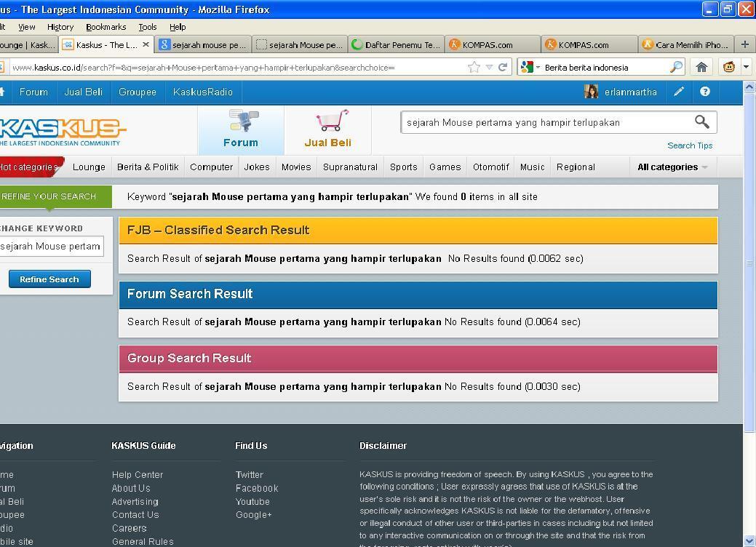Viewport: 756px width, 547px height.
Task: Open the address bar history dropdown arrow
Action: 489,68
